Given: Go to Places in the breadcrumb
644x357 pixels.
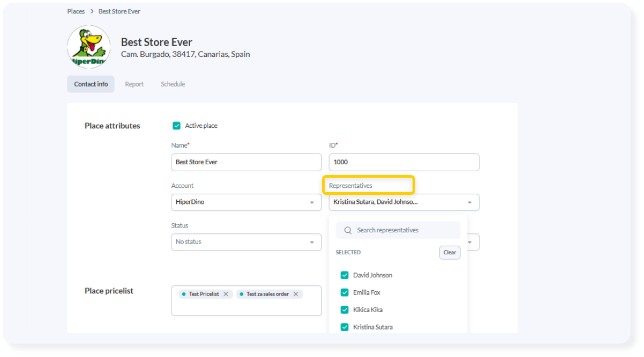Looking at the screenshot, I should point(76,11).
